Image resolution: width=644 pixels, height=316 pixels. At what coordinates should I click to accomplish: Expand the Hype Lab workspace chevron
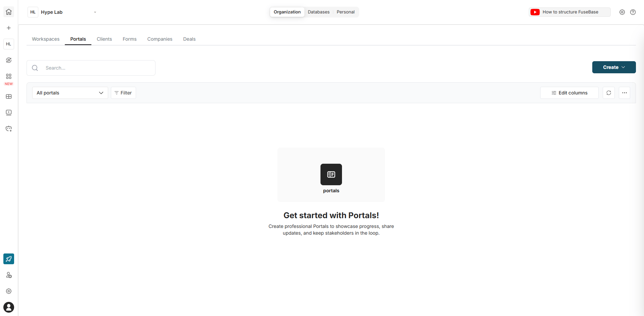[95, 12]
